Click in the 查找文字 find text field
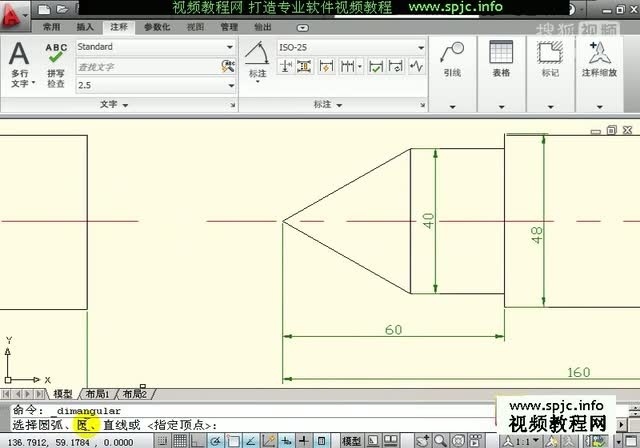The image size is (640, 448). tap(148, 67)
